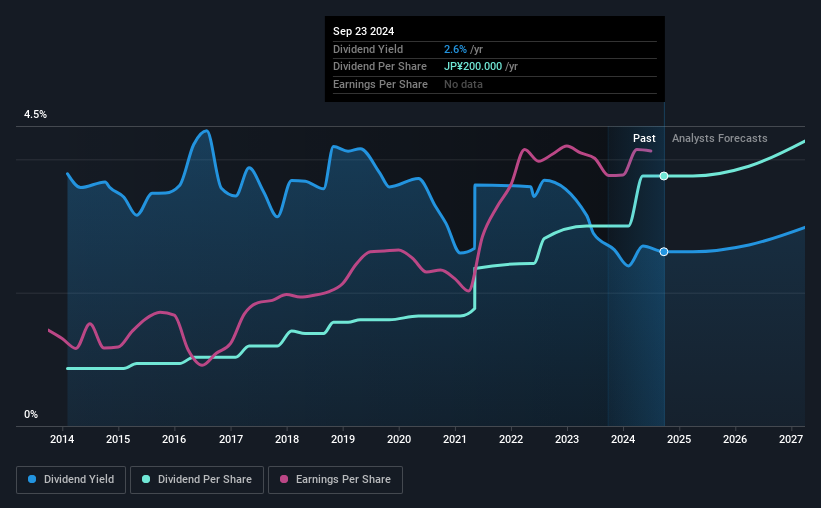Click the blue Dividend Yield legend dot
This screenshot has width=821, height=508.
[x=32, y=479]
